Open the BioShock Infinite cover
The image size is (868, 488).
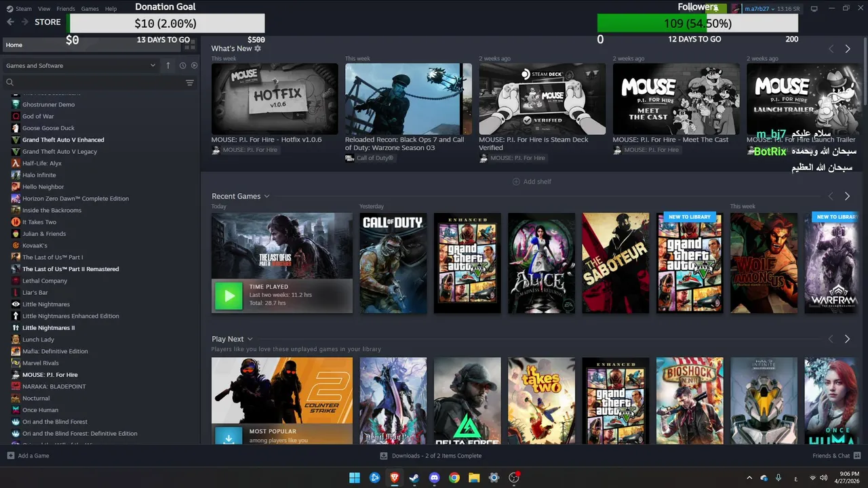(x=690, y=401)
